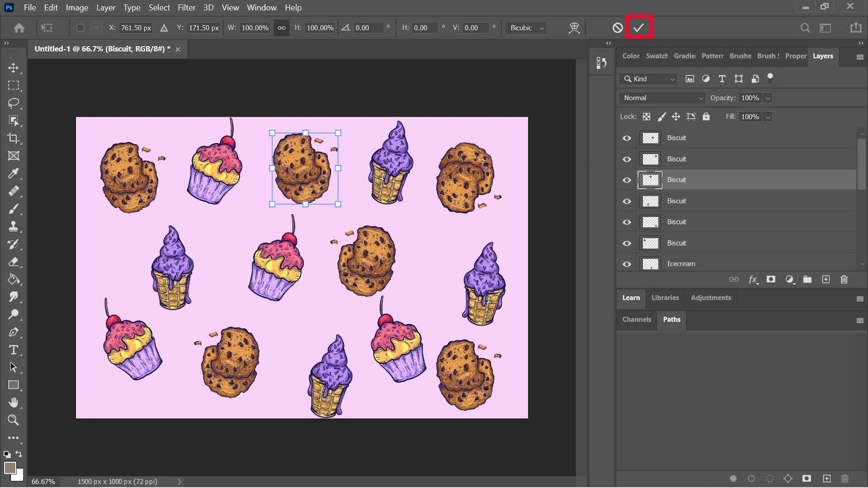Toggle the maintain aspect ratio link
The height and width of the screenshot is (488, 868).
point(282,28)
